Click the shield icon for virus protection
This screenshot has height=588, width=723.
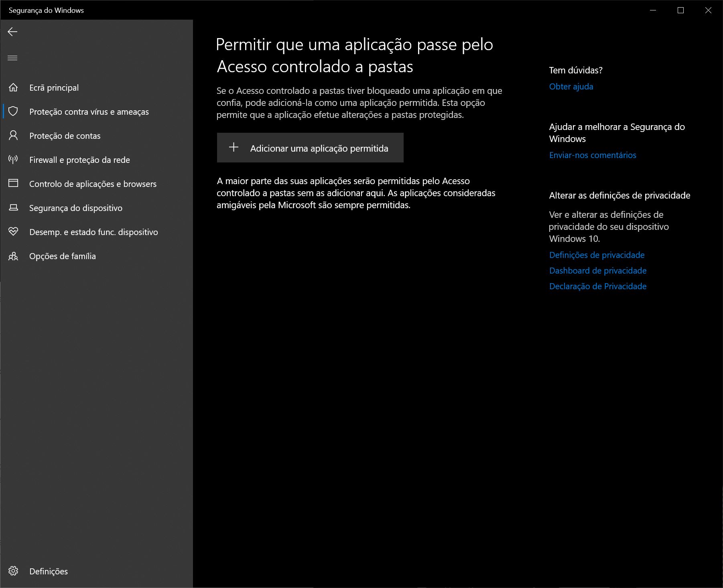click(13, 112)
